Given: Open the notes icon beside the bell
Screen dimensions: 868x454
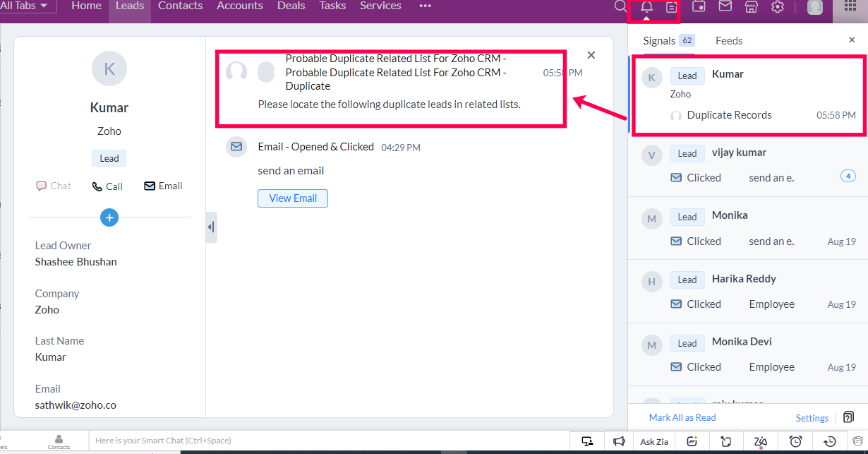Looking at the screenshot, I should click(671, 7).
